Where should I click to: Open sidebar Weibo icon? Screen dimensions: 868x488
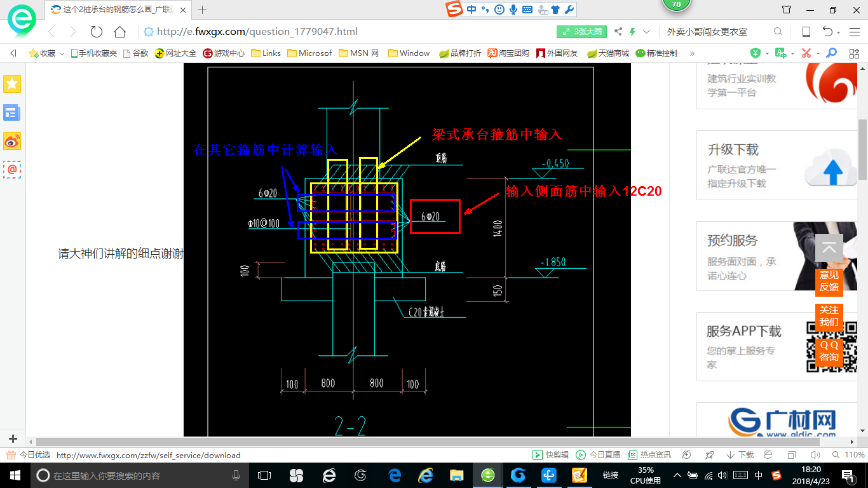coord(12,141)
